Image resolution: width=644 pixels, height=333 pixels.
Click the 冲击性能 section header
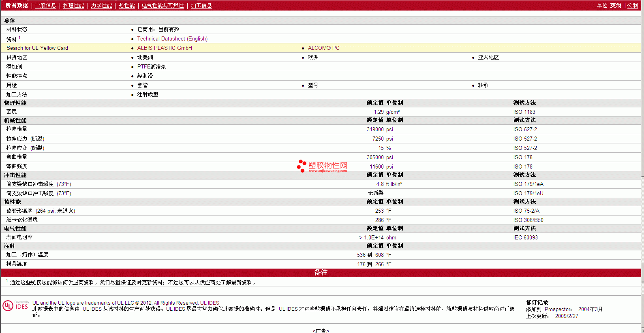click(15, 175)
